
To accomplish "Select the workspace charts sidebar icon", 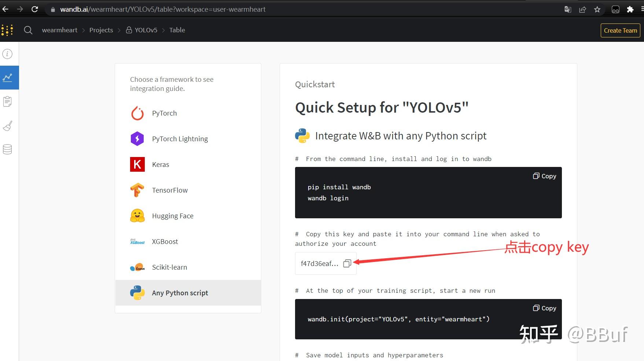I will point(8,77).
